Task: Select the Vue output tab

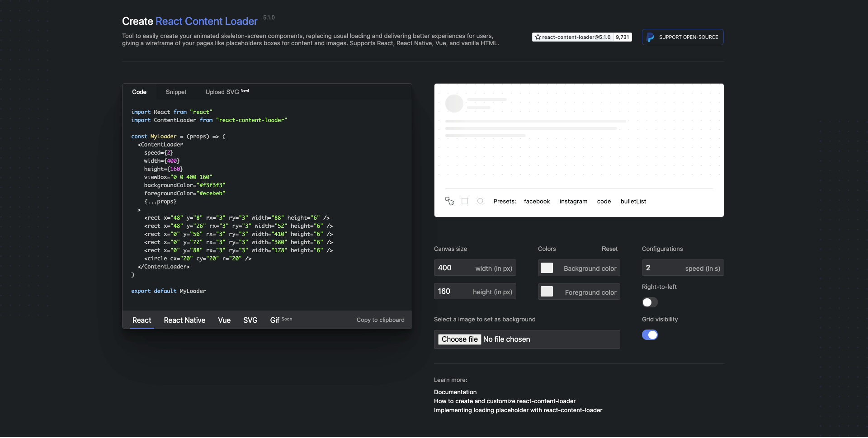Action: [224, 320]
